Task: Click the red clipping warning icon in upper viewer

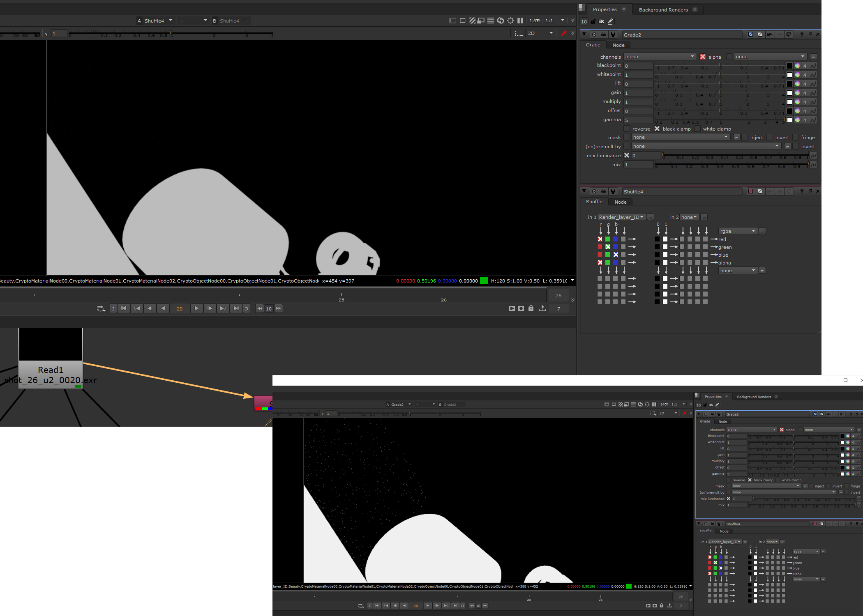Action: [564, 33]
